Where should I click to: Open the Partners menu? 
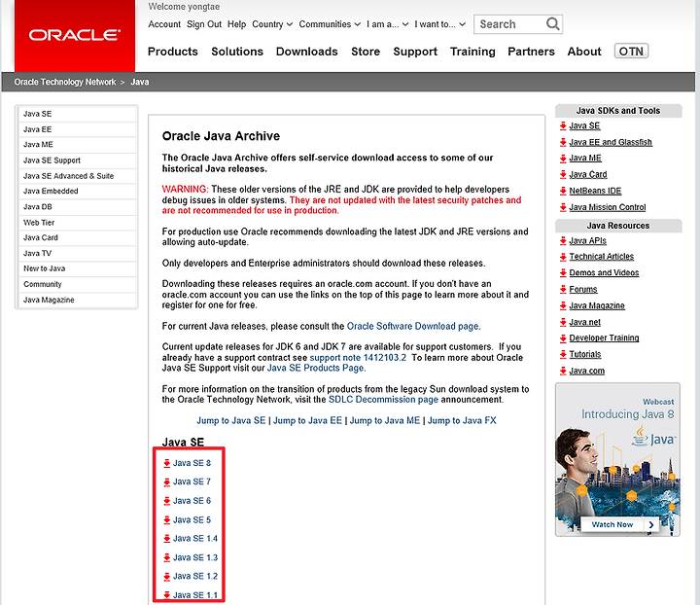pos(531,52)
